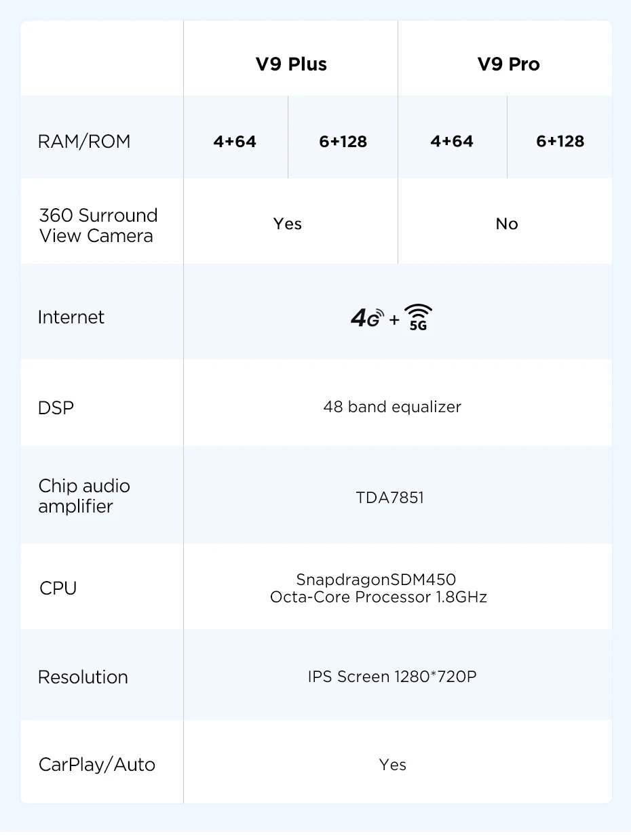Click the SnapdragonSDM450 CPU text
Screen dimensions: 631x840
coord(376,580)
